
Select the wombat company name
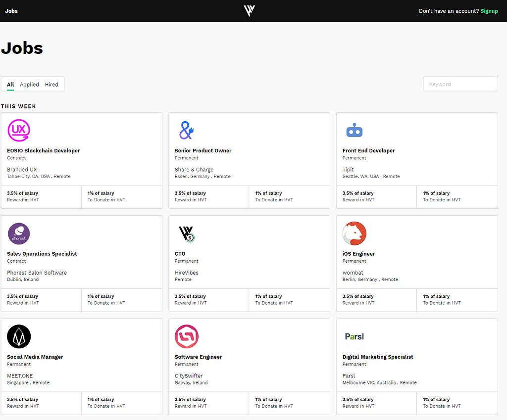[x=353, y=273]
